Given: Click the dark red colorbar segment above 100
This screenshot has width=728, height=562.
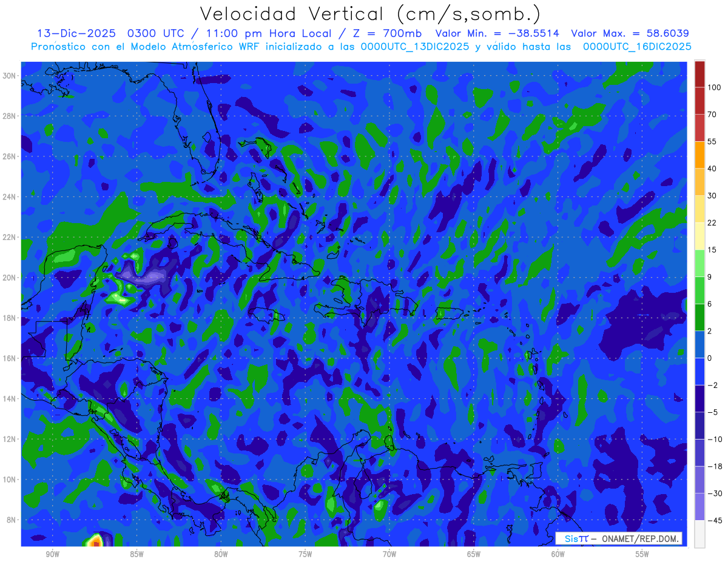Looking at the screenshot, I should tap(699, 74).
